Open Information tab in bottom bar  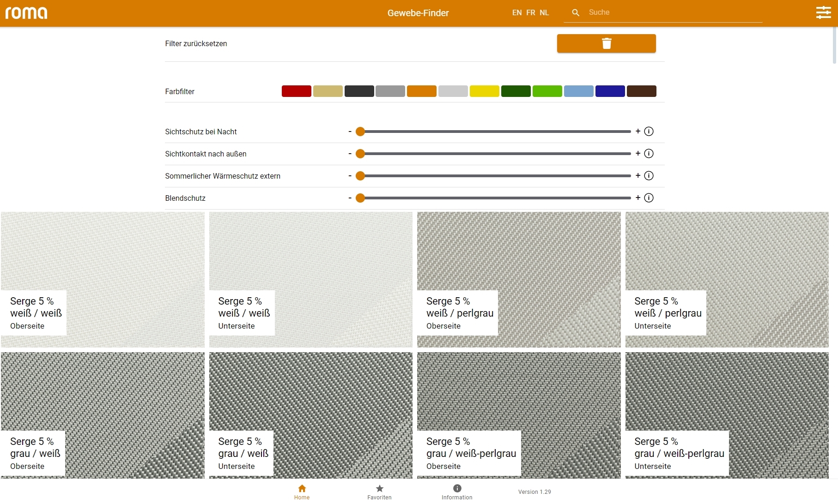coord(457,492)
